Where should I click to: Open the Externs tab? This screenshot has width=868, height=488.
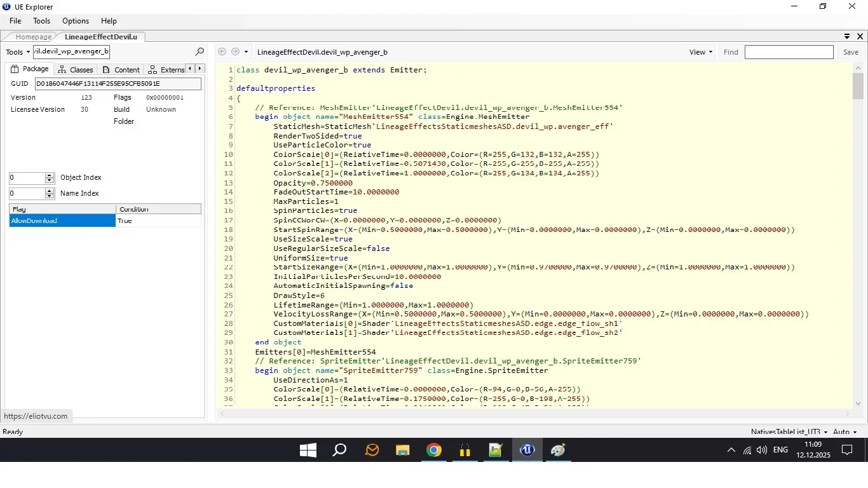(166, 69)
